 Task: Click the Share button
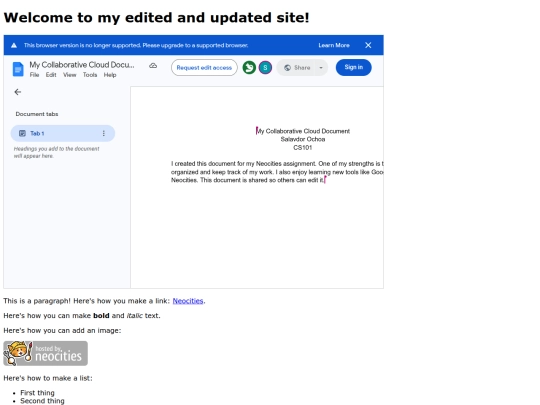pyautogui.click(x=297, y=68)
